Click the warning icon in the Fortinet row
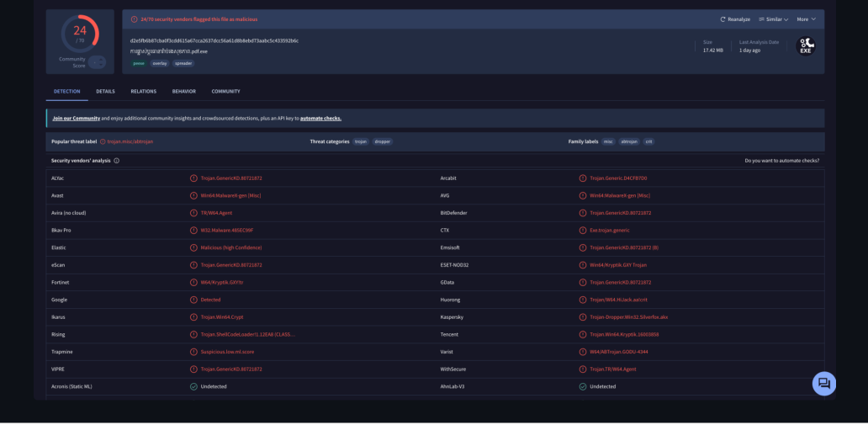The image size is (868, 425). pos(193,283)
